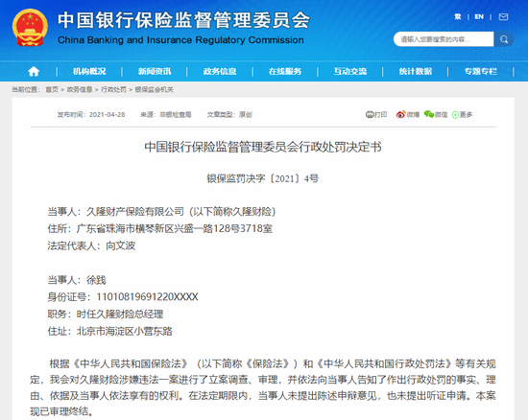
Task: Click the ID number 11010819691220XXXX
Action: click(147, 297)
